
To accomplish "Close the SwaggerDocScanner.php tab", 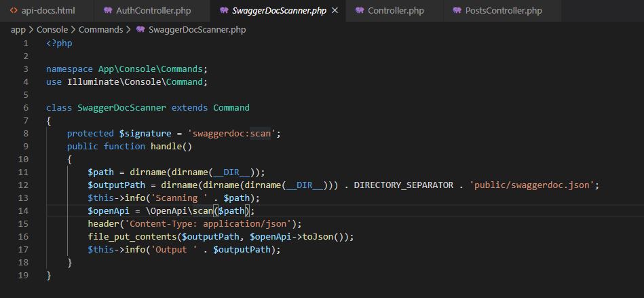I will click(335, 11).
